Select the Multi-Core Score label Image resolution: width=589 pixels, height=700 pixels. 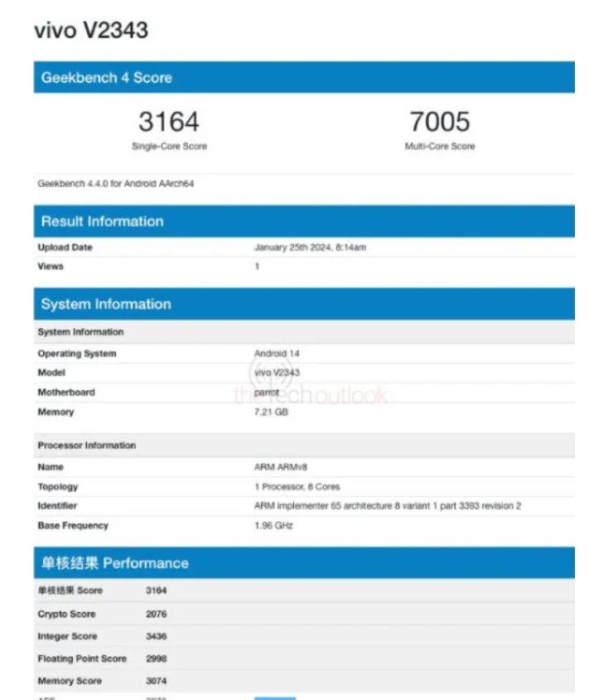440,146
